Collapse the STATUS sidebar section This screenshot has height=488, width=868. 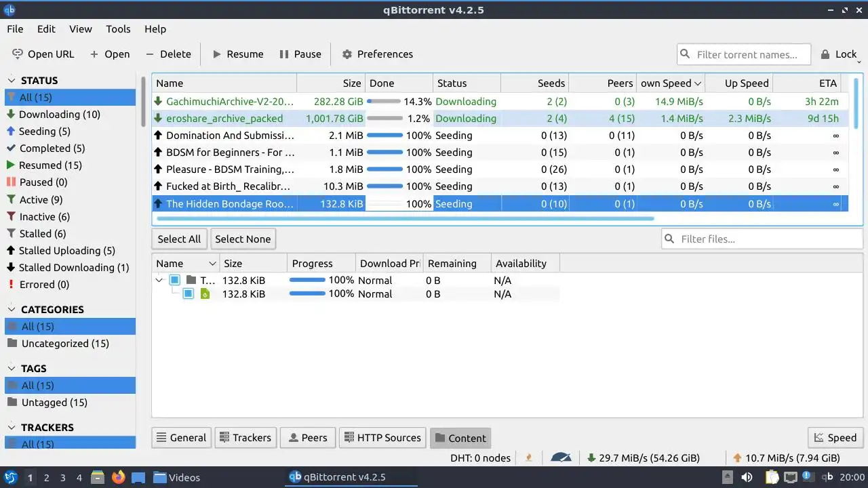[x=11, y=81]
